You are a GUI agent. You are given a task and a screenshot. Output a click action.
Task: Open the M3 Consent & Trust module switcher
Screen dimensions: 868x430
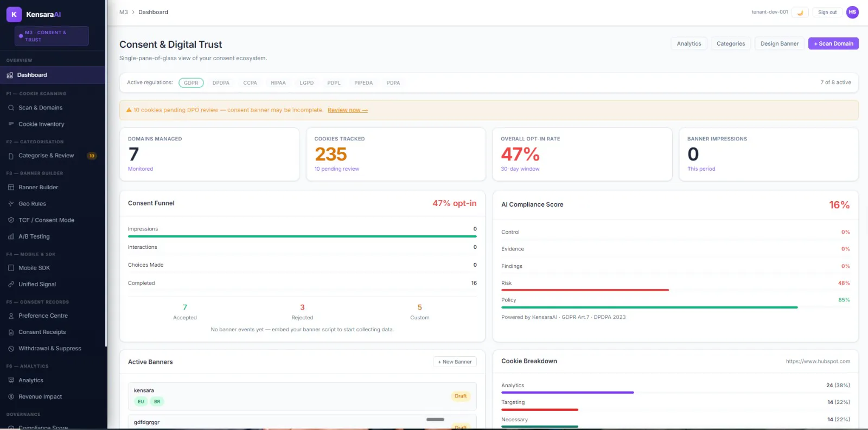(52, 36)
